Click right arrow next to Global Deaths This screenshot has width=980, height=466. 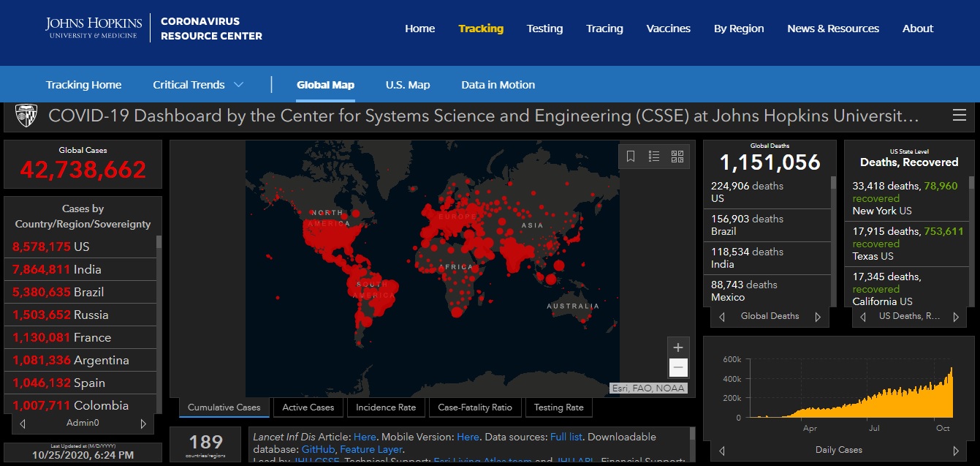tap(818, 317)
